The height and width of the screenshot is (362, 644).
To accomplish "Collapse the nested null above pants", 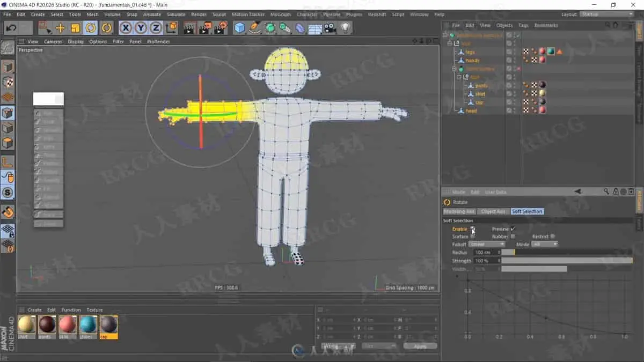I will (x=459, y=77).
